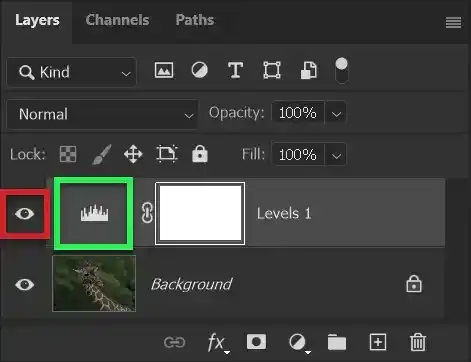Filter for adjustment layers icon

click(x=199, y=70)
